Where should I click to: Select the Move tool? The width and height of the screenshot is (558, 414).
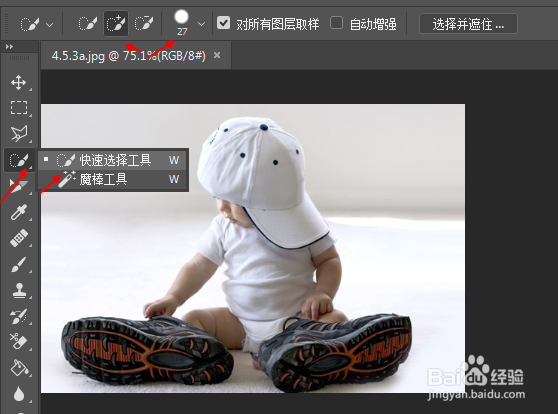(19, 83)
